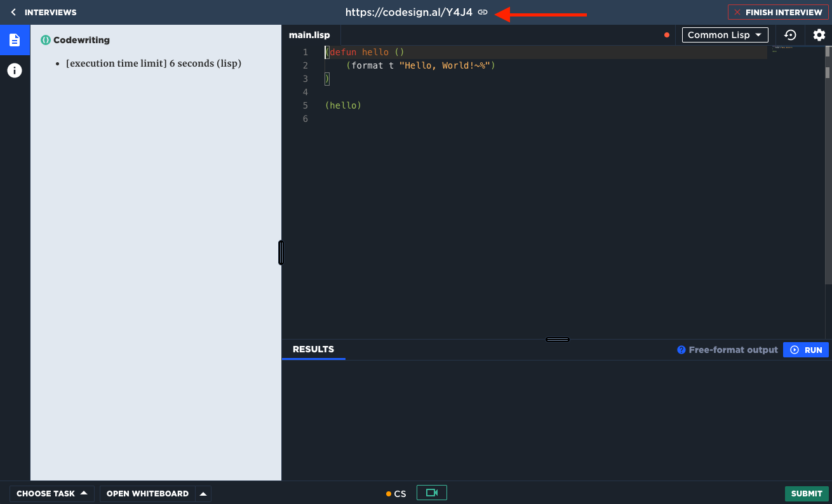Expand whiteboard options arrow

(203, 493)
